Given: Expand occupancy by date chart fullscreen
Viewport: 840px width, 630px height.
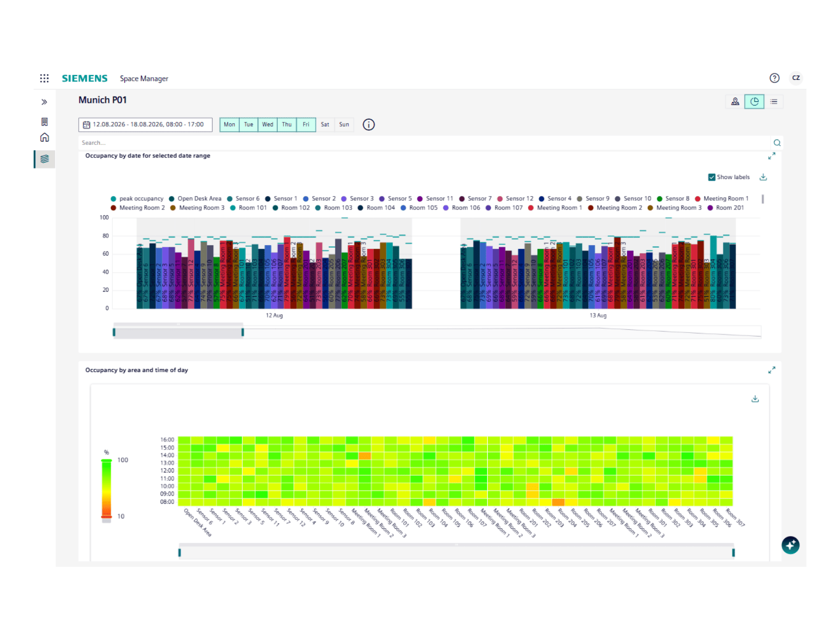Looking at the screenshot, I should click(772, 156).
